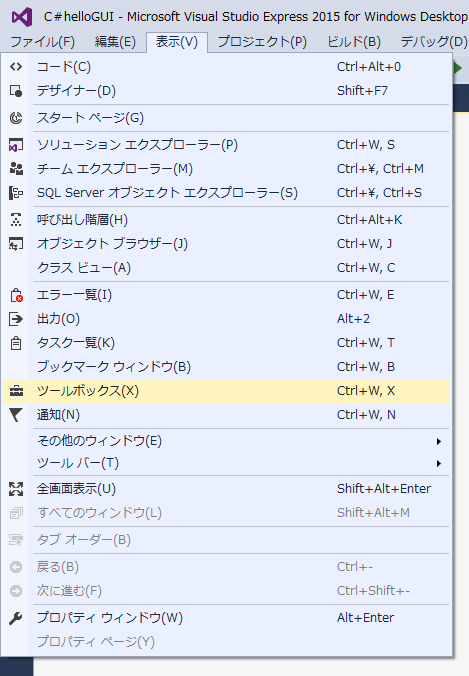469x676 pixels.
Task: Click the タスク一覧 clipboard icon
Action: 16,343
